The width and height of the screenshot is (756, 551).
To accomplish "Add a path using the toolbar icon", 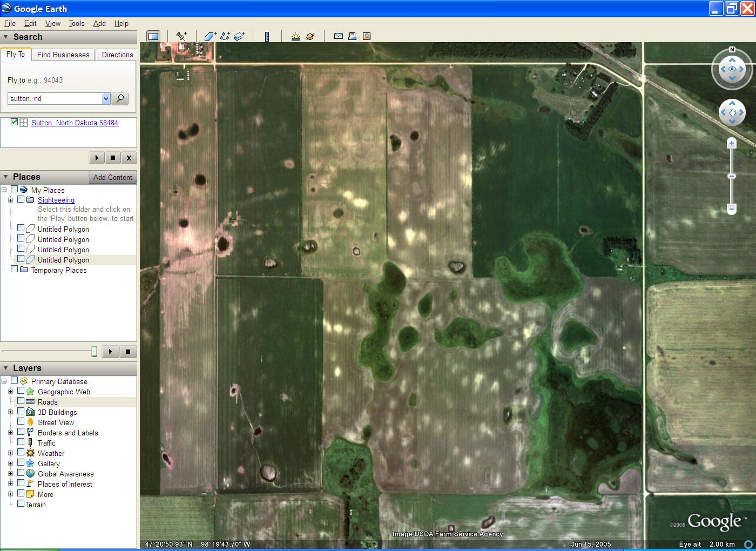I will point(225,36).
